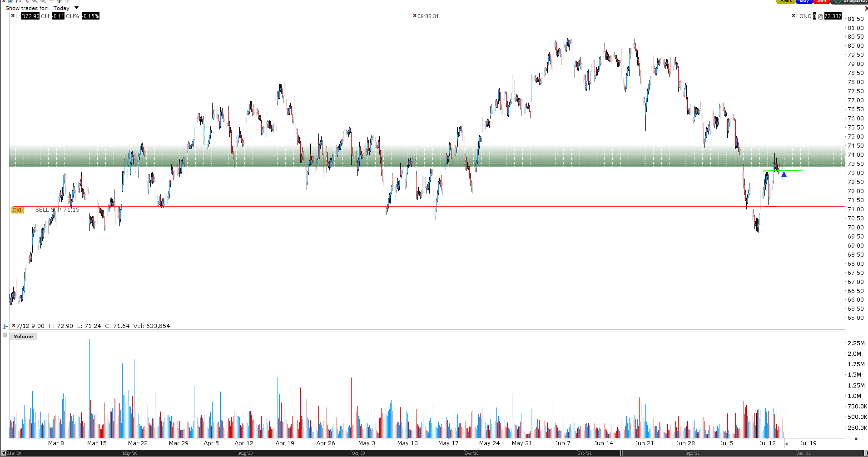The height and width of the screenshot is (457, 868).
Task: Click the Vol: 633,854 readout
Action: [152, 326]
